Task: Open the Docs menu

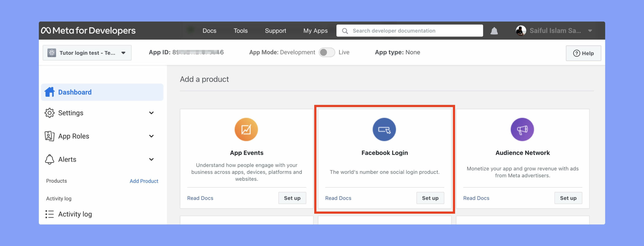Action: [209, 31]
